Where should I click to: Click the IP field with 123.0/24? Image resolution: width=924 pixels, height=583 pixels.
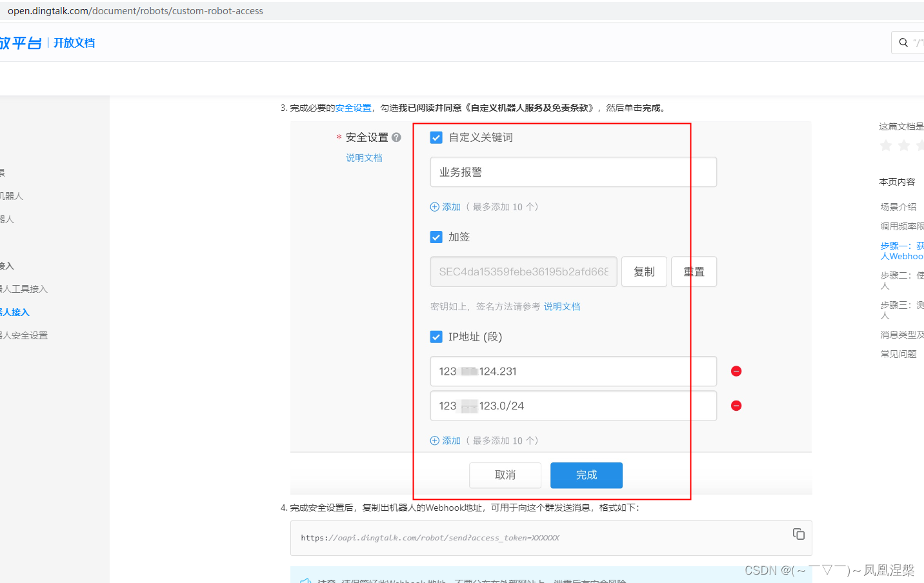pyautogui.click(x=573, y=406)
